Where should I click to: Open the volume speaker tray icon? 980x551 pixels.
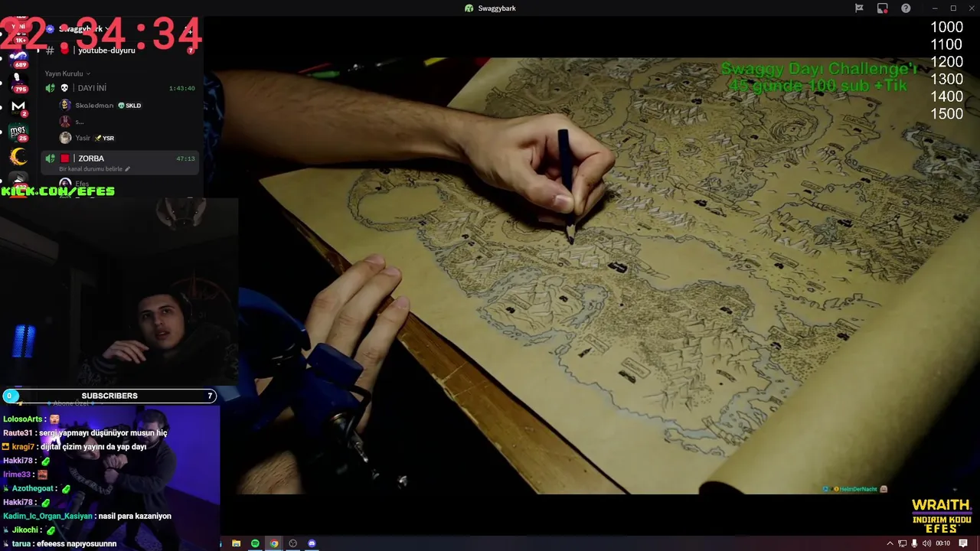point(926,543)
